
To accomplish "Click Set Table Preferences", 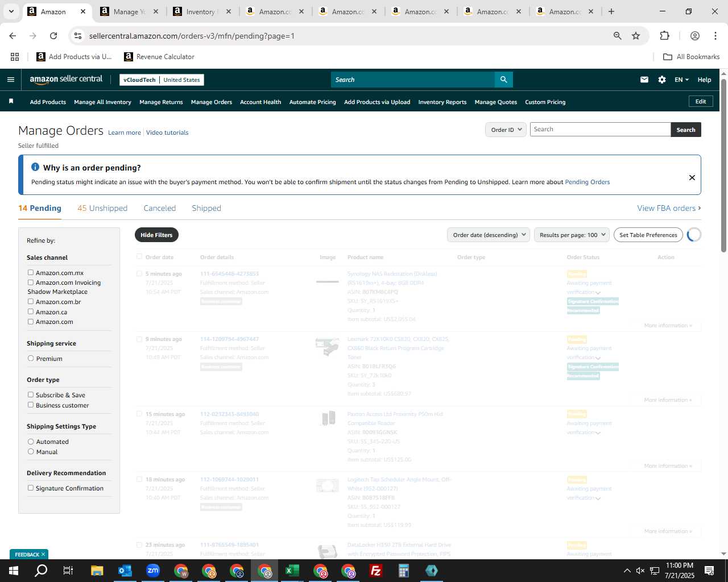I will [648, 235].
